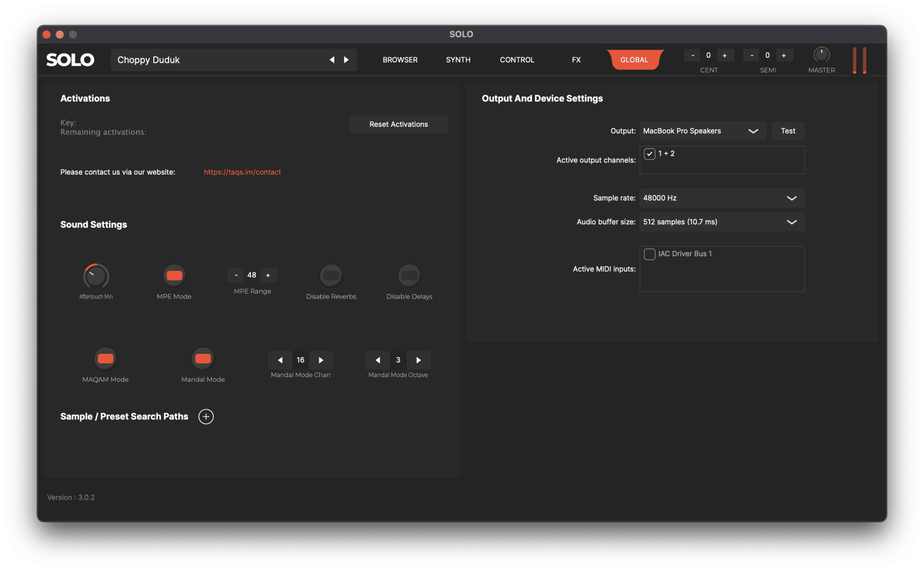Decrease Mandal Mode Octave value
The image size is (924, 571).
tap(378, 360)
